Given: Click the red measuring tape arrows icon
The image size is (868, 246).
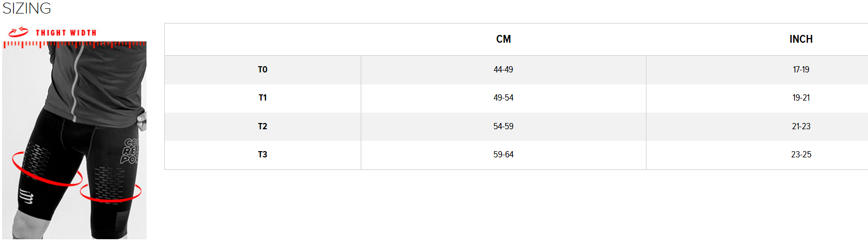Looking at the screenshot, I should tap(18, 32).
